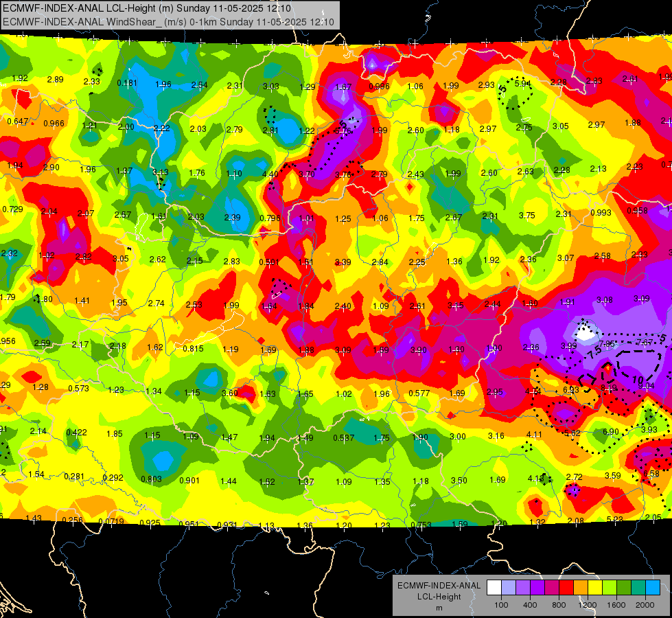Click the wind shear value 8.19
Image resolution: width=672 pixels, height=618 pixels.
(609, 388)
